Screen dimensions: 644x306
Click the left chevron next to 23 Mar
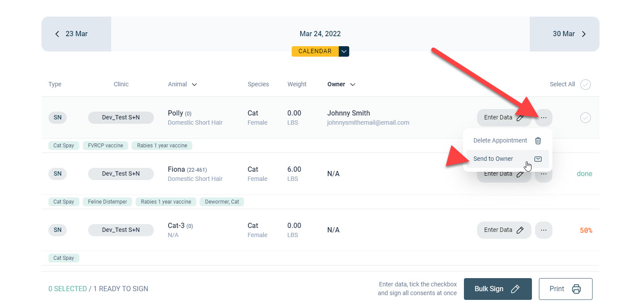tap(57, 34)
